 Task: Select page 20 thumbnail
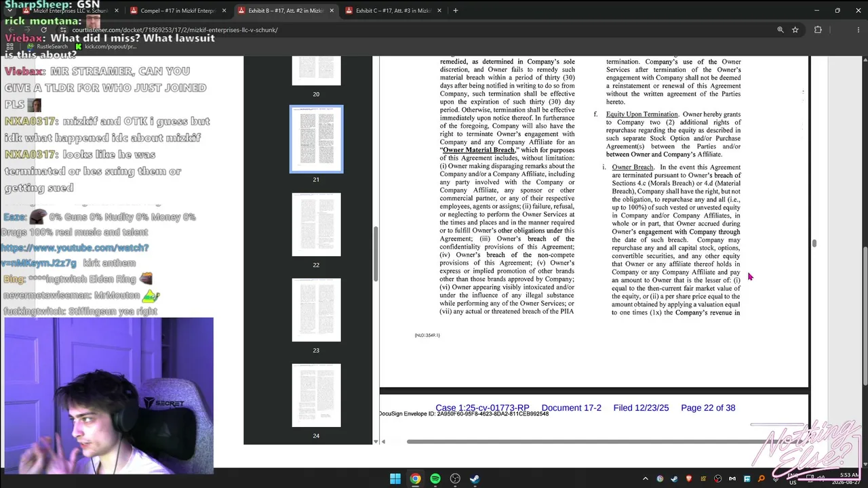point(316,70)
